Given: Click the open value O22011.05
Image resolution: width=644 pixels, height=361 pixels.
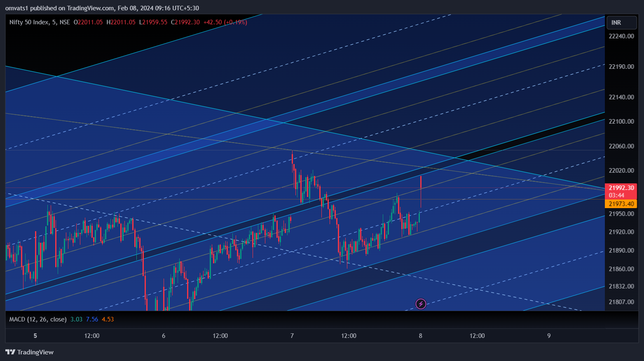Looking at the screenshot, I should pos(88,22).
